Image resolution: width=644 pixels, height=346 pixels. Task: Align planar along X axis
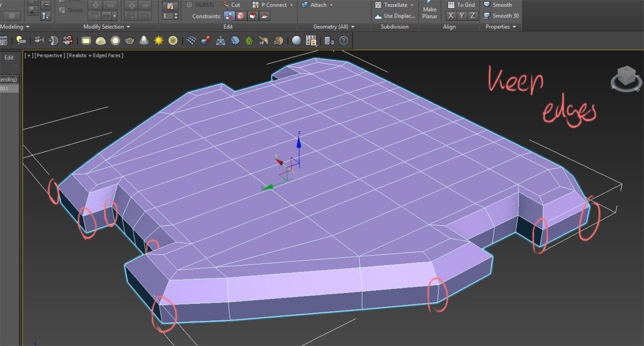point(451,15)
